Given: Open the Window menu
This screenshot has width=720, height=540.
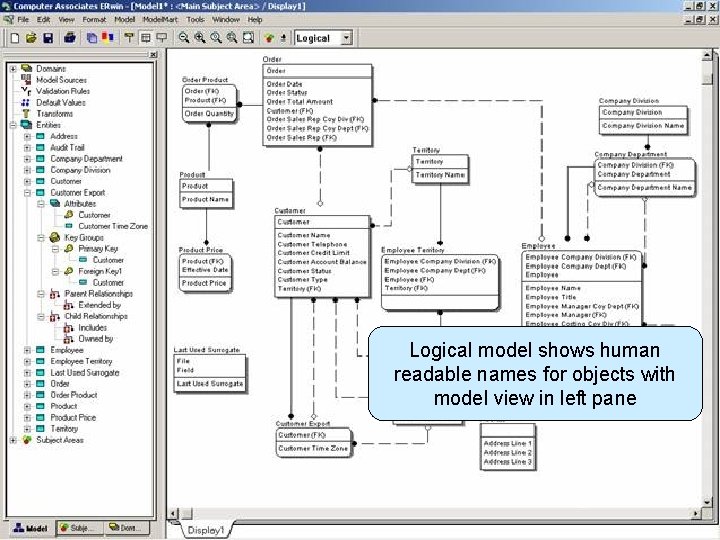Looking at the screenshot, I should [x=226, y=19].
